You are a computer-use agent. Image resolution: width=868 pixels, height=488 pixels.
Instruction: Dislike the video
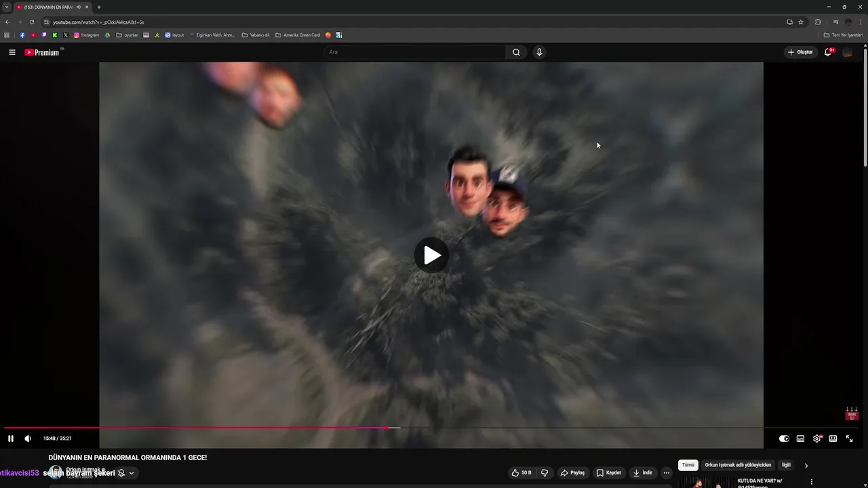[x=545, y=472]
